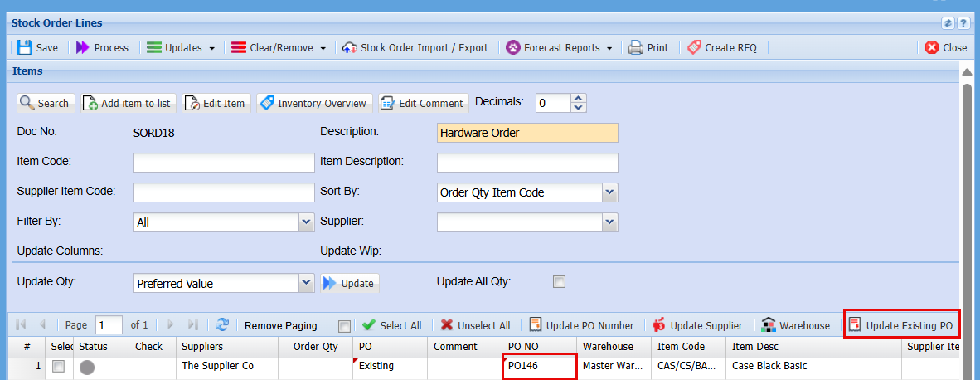The image size is (980, 380).
Task: Click Update PO Number
Action: click(x=582, y=325)
